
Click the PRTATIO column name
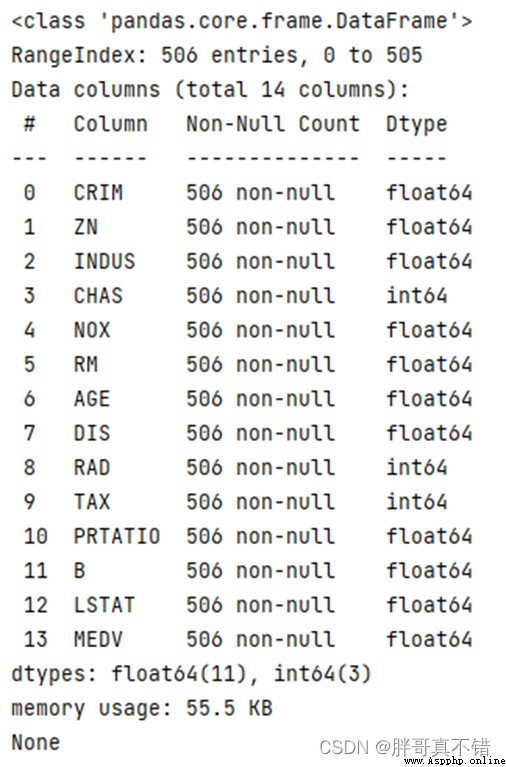117,536
